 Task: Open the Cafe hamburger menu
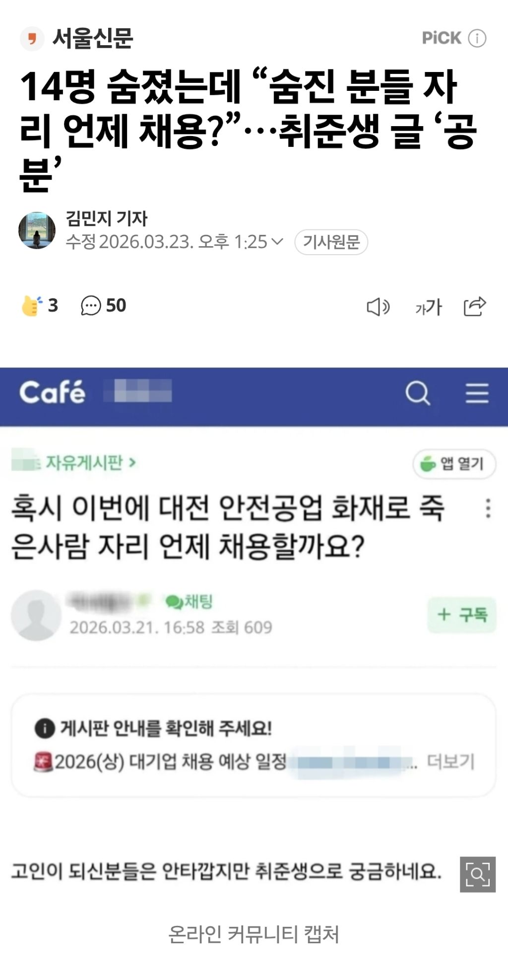(477, 393)
